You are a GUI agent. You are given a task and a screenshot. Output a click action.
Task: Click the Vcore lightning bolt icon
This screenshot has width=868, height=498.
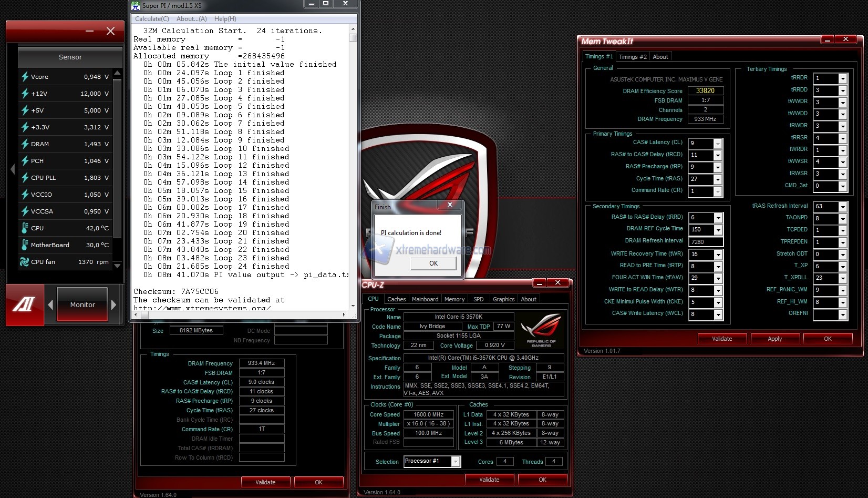click(x=25, y=77)
